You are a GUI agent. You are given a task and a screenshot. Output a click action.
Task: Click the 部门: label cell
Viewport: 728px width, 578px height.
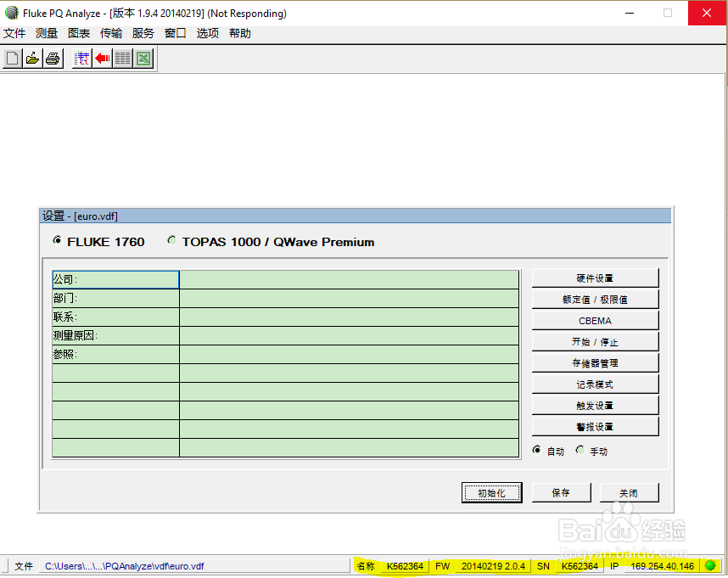115,299
